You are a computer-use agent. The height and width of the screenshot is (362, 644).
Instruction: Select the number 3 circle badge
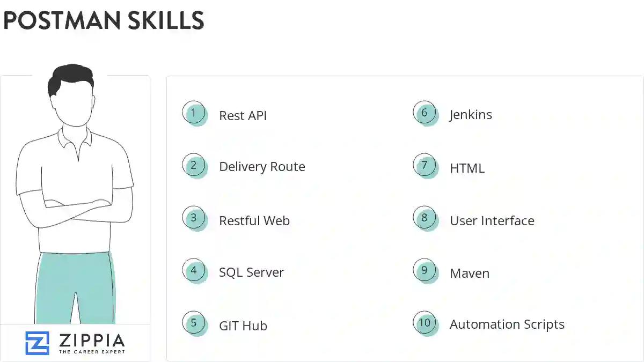pyautogui.click(x=194, y=218)
